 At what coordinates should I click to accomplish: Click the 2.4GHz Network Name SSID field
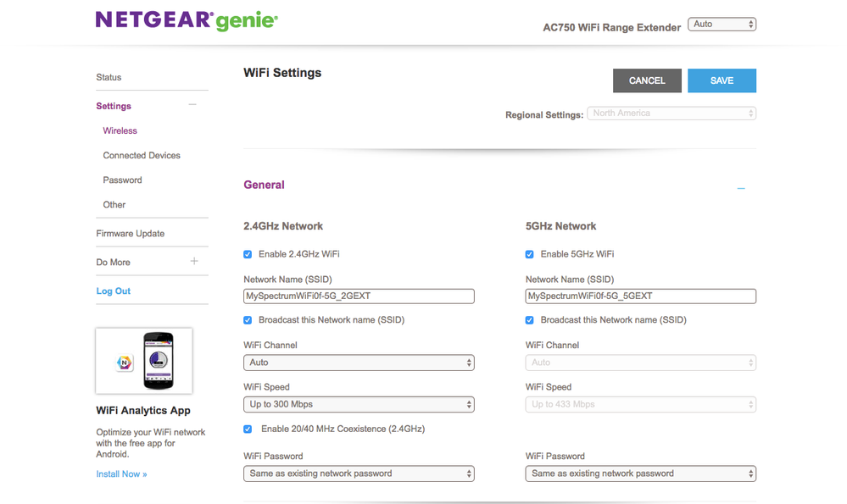click(x=359, y=296)
